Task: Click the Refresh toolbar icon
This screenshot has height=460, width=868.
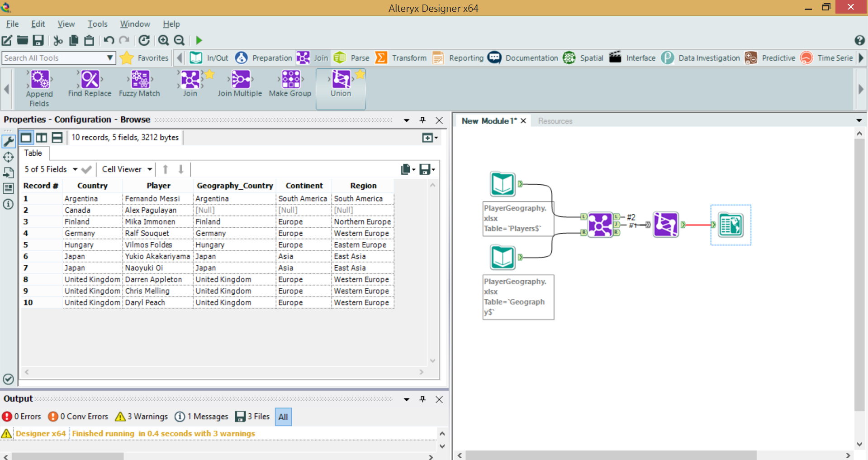Action: click(144, 40)
